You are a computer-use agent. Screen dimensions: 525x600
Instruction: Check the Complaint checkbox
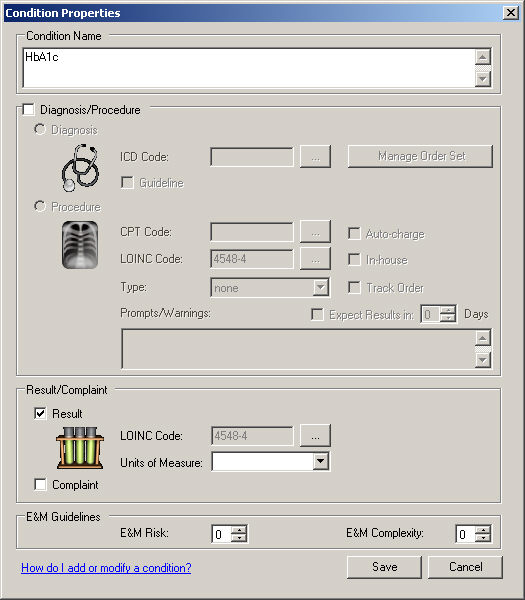coord(40,484)
